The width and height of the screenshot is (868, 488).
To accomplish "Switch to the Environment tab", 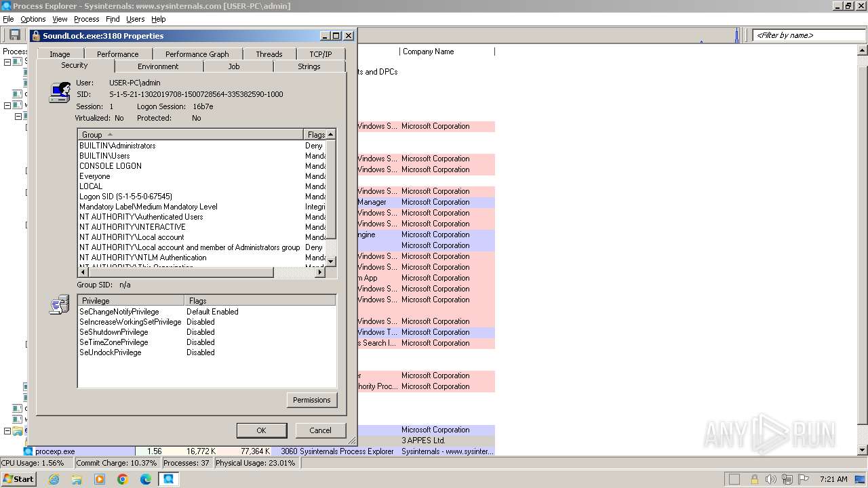I will (158, 66).
